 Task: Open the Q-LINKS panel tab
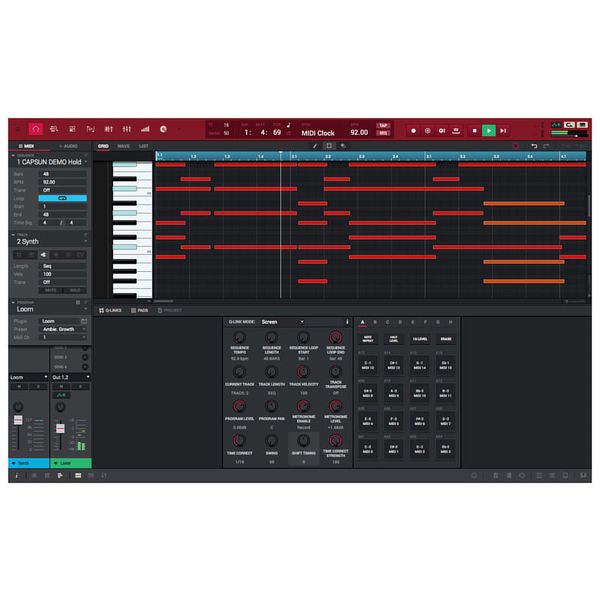pos(110,310)
